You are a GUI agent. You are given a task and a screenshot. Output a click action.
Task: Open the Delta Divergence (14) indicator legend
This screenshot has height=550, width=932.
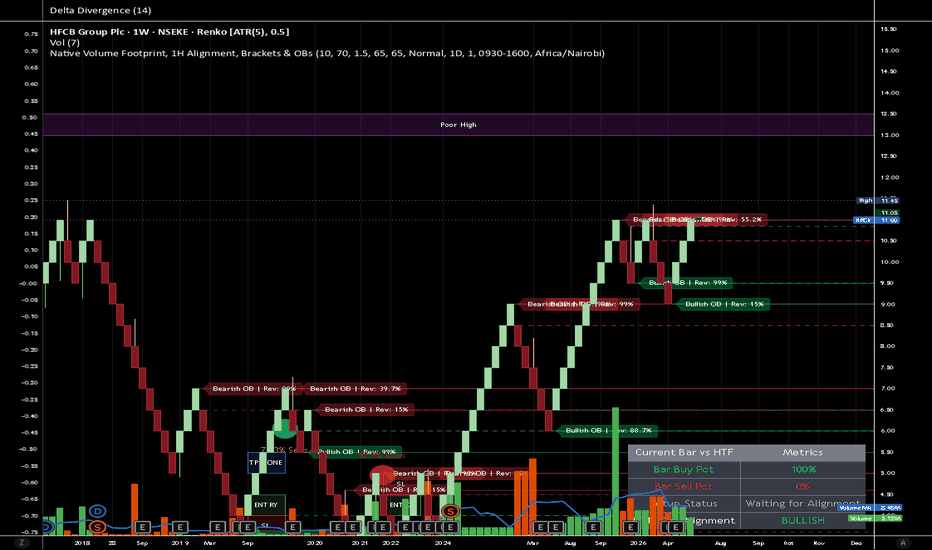coord(100,10)
